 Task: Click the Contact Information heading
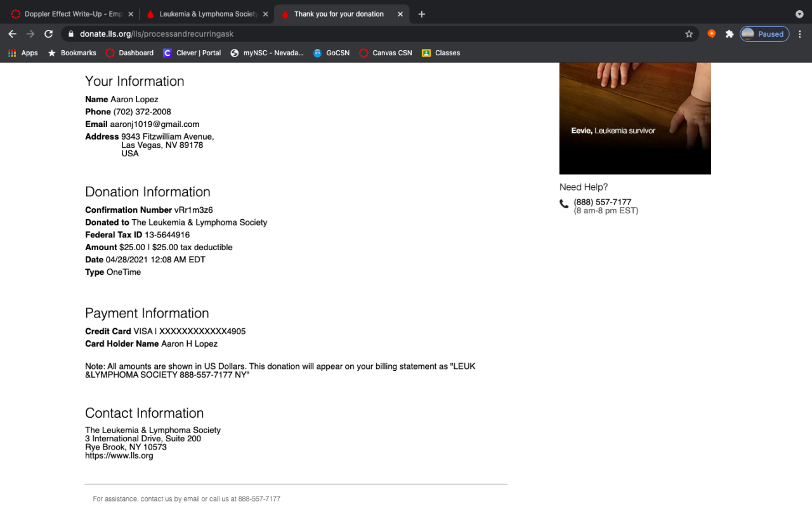tap(145, 413)
